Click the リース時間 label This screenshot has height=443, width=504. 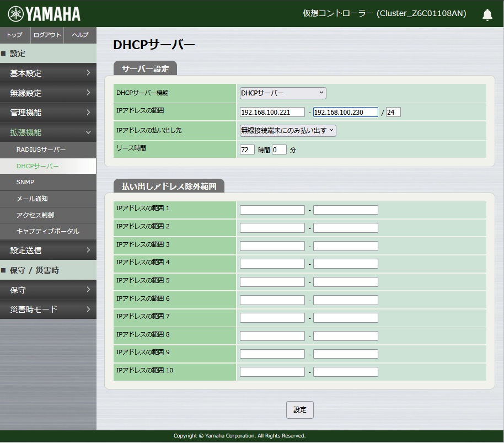pyautogui.click(x=131, y=148)
